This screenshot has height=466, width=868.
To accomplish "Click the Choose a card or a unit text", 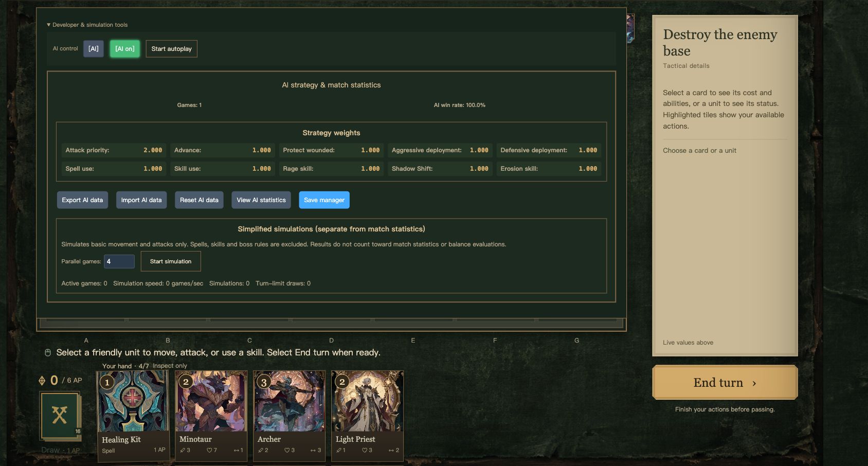I will (699, 151).
